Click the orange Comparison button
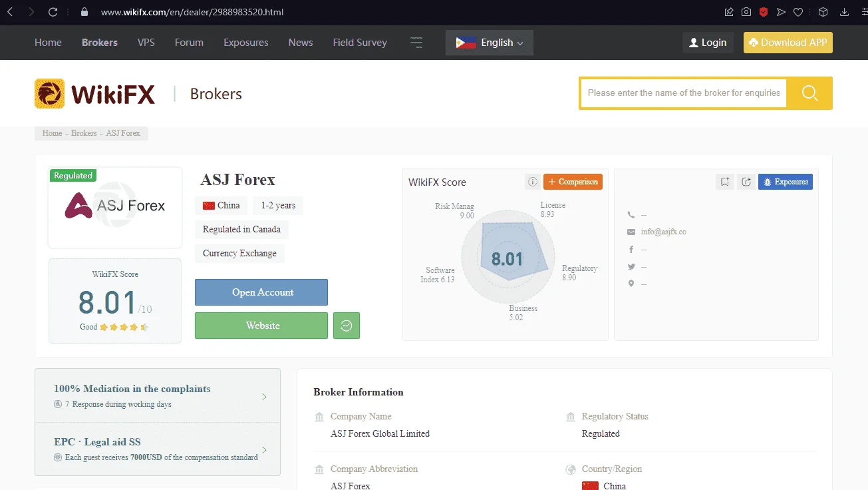This screenshot has width=868, height=490. point(573,182)
